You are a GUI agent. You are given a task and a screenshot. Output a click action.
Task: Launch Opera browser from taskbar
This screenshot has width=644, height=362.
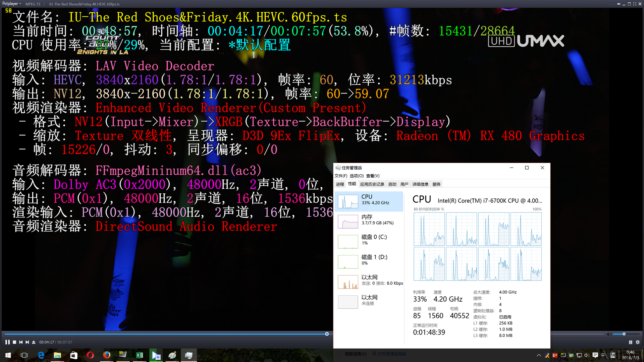pos(90,355)
